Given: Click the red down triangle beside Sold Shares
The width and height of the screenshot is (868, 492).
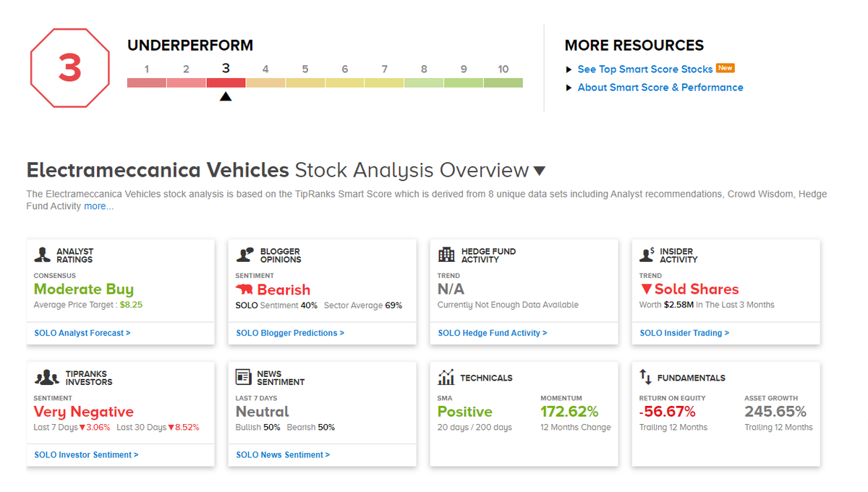Looking at the screenshot, I should click(646, 289).
